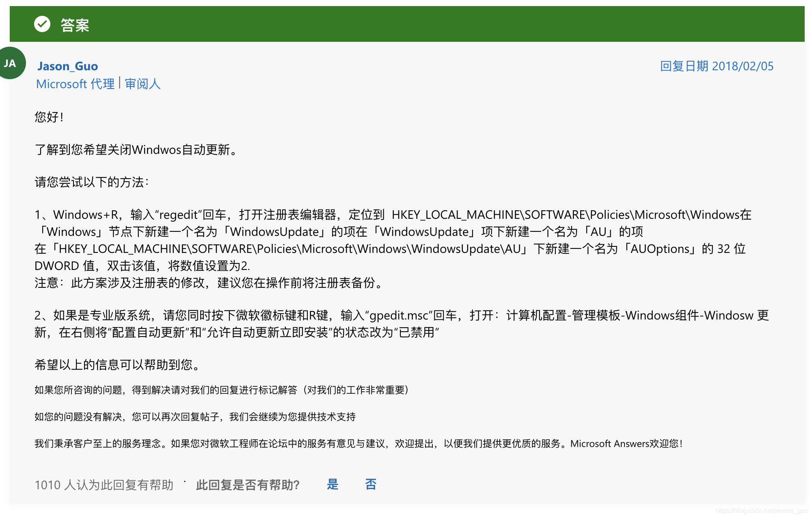Click the line 如果您所咨询的问题,得到解决请对我们的回复进行标记解答
The image size is (812, 518).
click(x=222, y=390)
